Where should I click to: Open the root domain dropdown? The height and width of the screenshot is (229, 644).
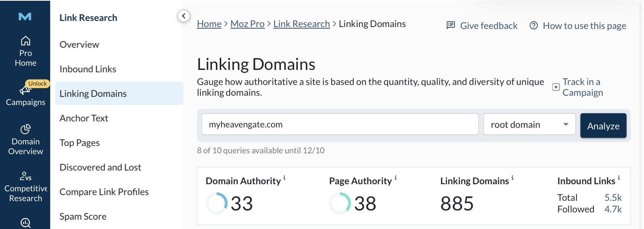529,124
